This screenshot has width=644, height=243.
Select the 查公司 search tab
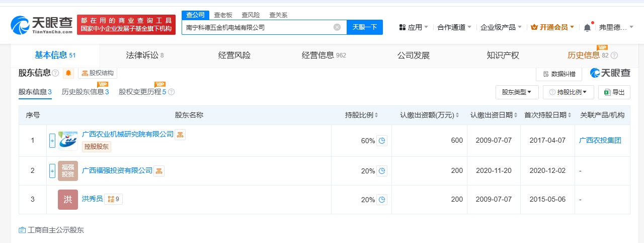pyautogui.click(x=195, y=15)
